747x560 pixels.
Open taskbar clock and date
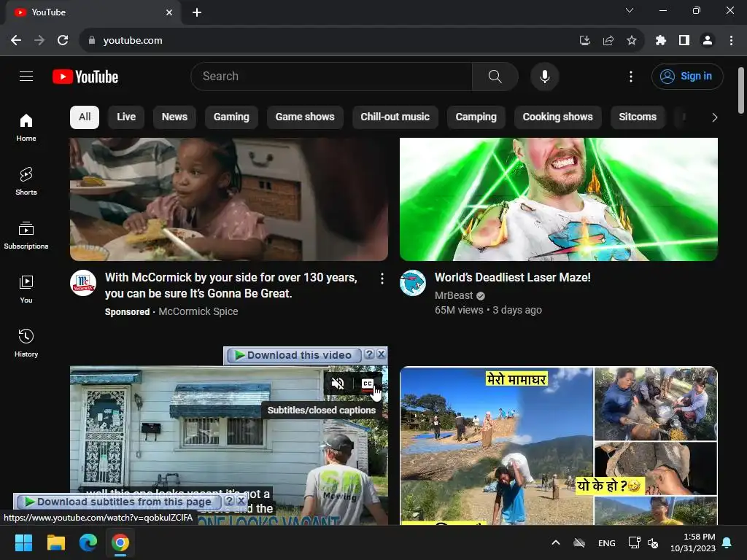[693, 542]
